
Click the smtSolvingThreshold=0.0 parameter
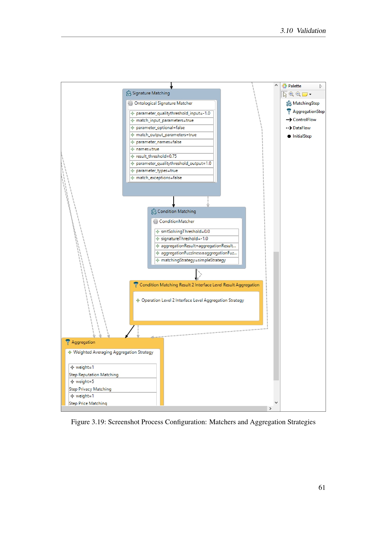196,231
